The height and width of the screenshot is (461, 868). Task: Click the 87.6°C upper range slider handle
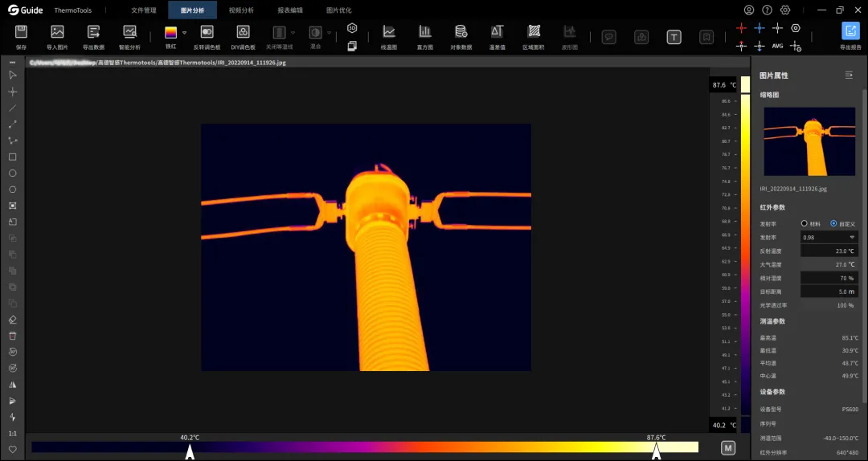pyautogui.click(x=656, y=451)
